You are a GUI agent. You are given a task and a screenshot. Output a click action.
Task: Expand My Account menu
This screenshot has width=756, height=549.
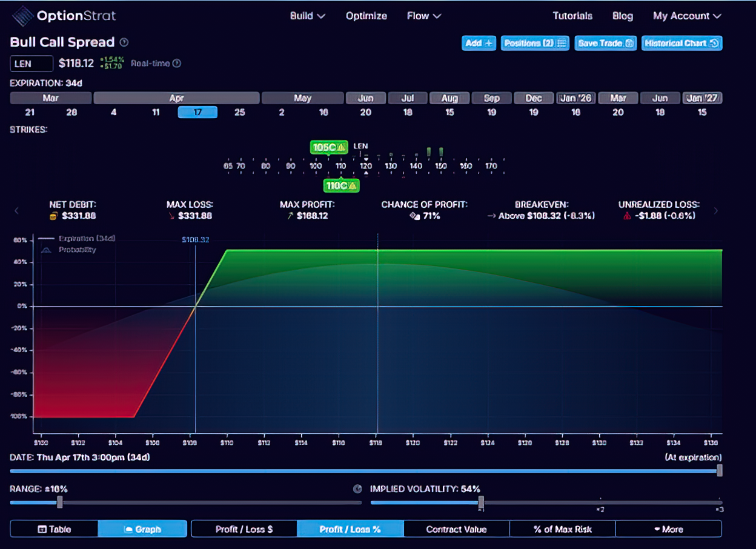(x=687, y=16)
